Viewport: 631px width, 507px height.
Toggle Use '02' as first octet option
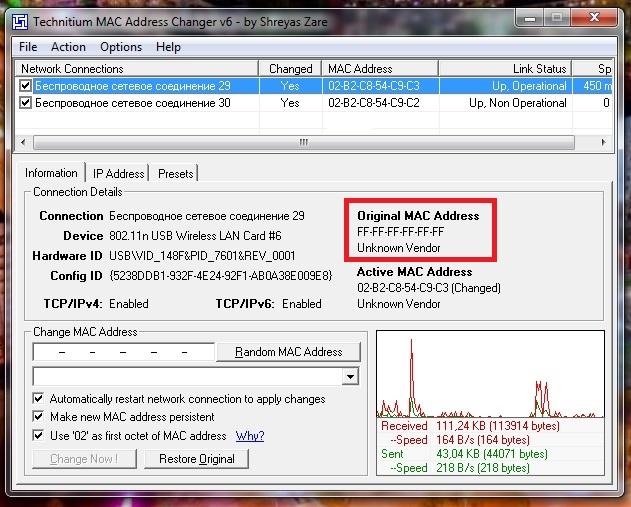pos(38,435)
